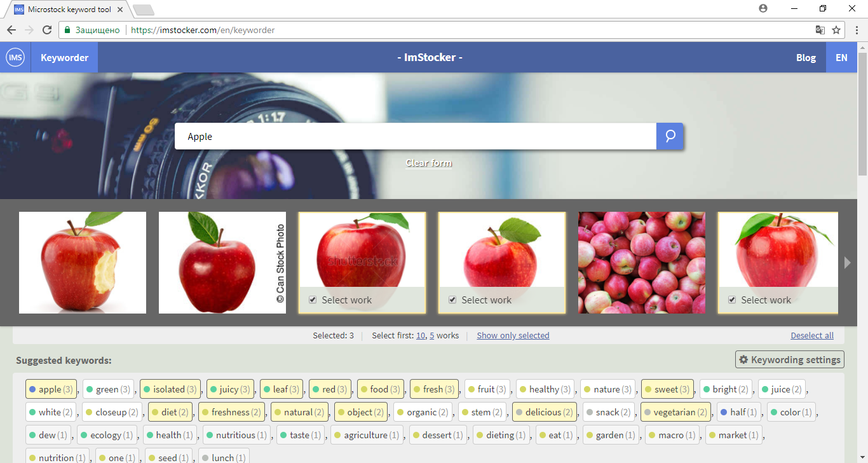
Task: Open Keywording settings
Action: click(x=790, y=359)
